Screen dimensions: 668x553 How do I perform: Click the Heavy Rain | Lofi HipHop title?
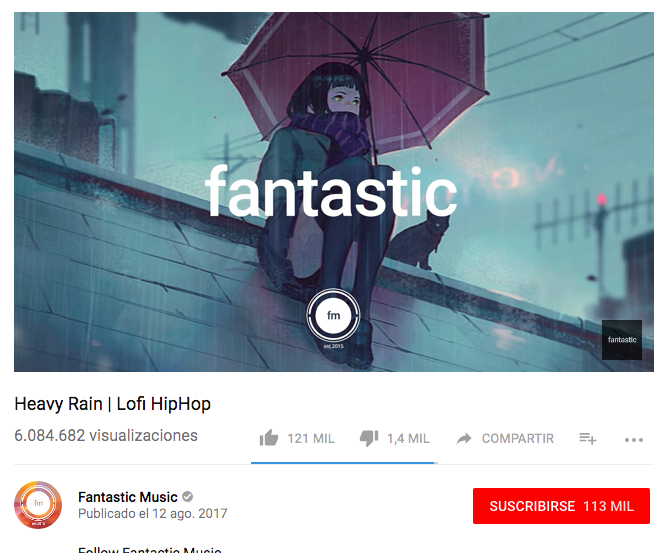pos(112,404)
